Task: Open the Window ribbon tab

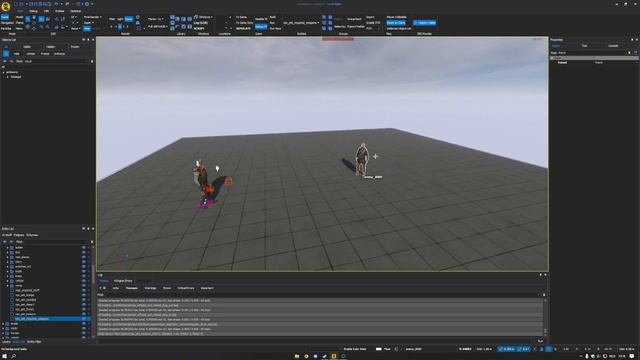Action: click(x=60, y=11)
